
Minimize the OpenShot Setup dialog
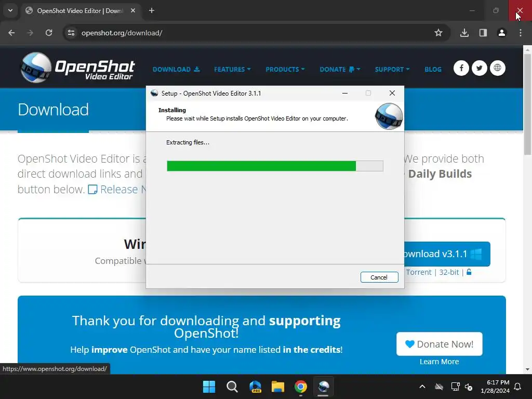[345, 93]
